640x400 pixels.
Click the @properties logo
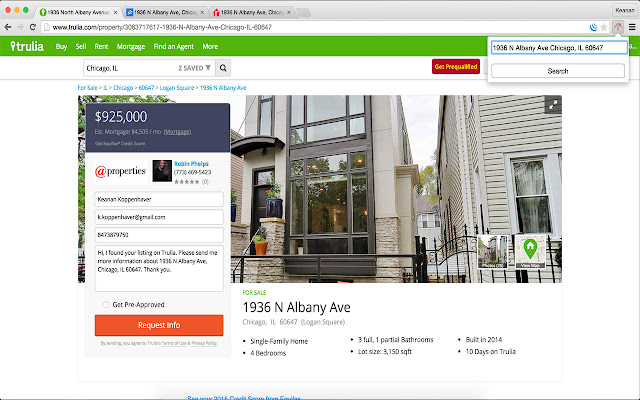coord(120,171)
